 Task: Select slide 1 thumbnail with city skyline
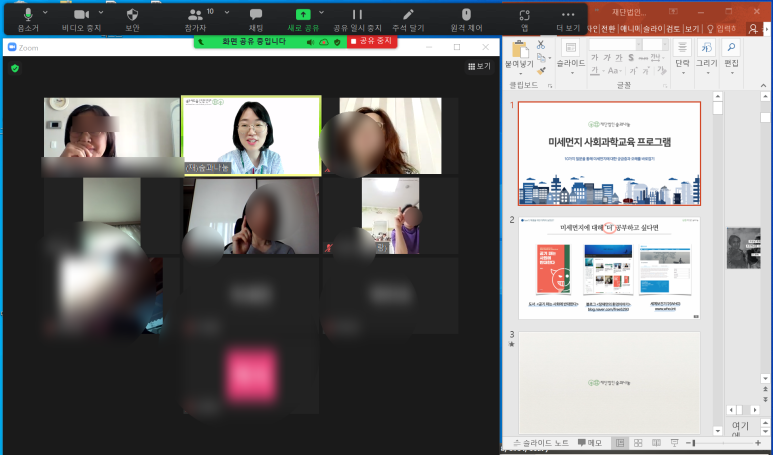point(609,153)
